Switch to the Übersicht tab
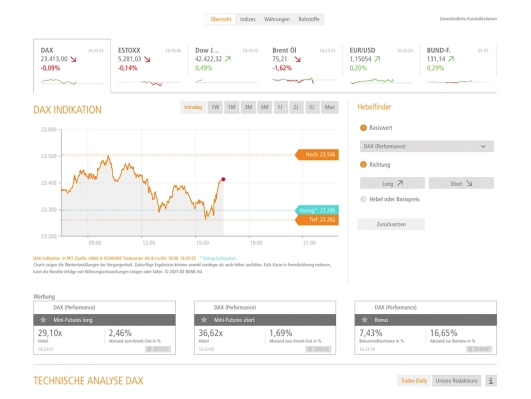Image resolution: width=531 pixels, height=399 pixels. tap(221, 19)
